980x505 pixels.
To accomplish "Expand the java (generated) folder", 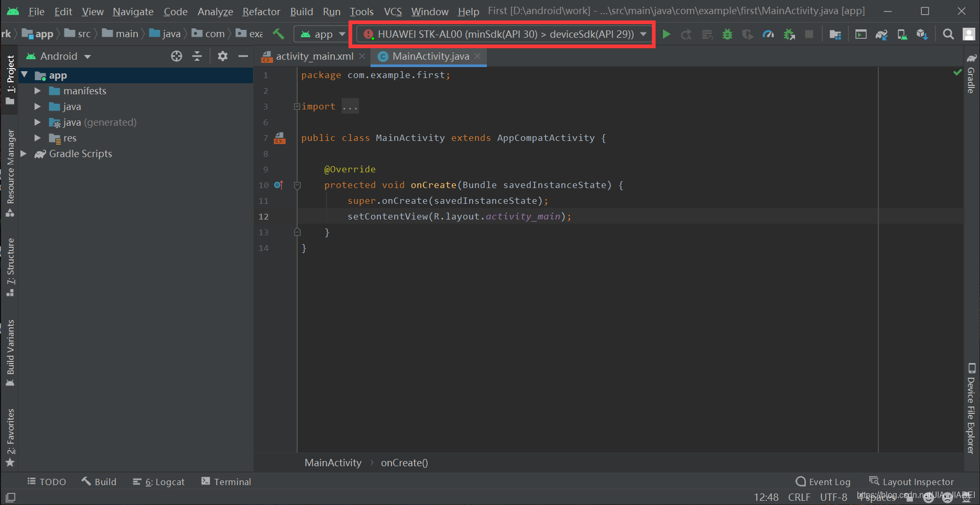I will [38, 122].
